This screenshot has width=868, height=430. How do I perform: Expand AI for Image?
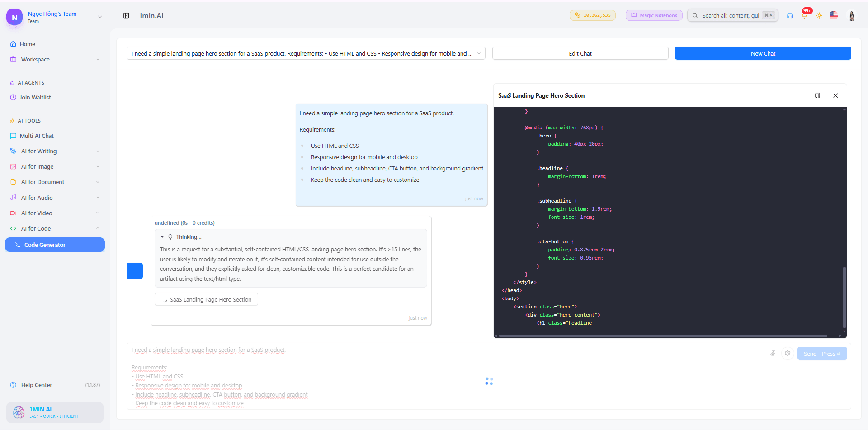(x=55, y=166)
